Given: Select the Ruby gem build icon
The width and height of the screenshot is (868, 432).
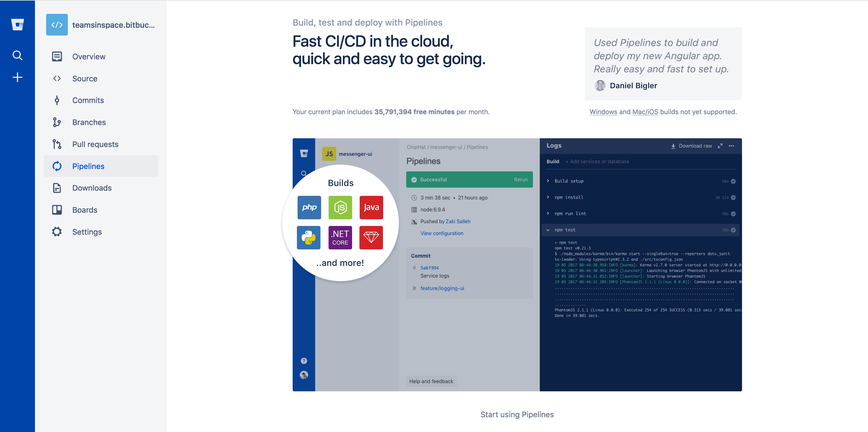Looking at the screenshot, I should [371, 237].
